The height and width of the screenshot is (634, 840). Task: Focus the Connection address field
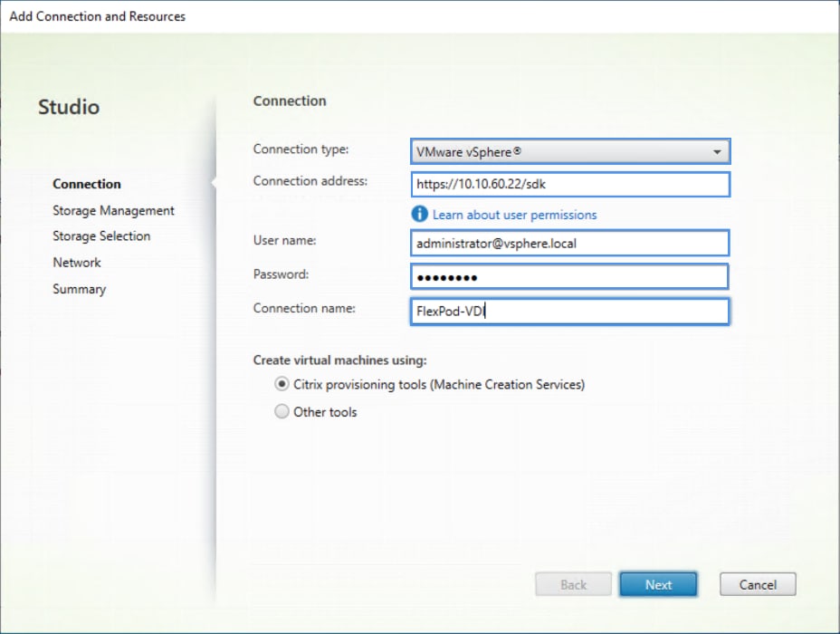(x=570, y=185)
